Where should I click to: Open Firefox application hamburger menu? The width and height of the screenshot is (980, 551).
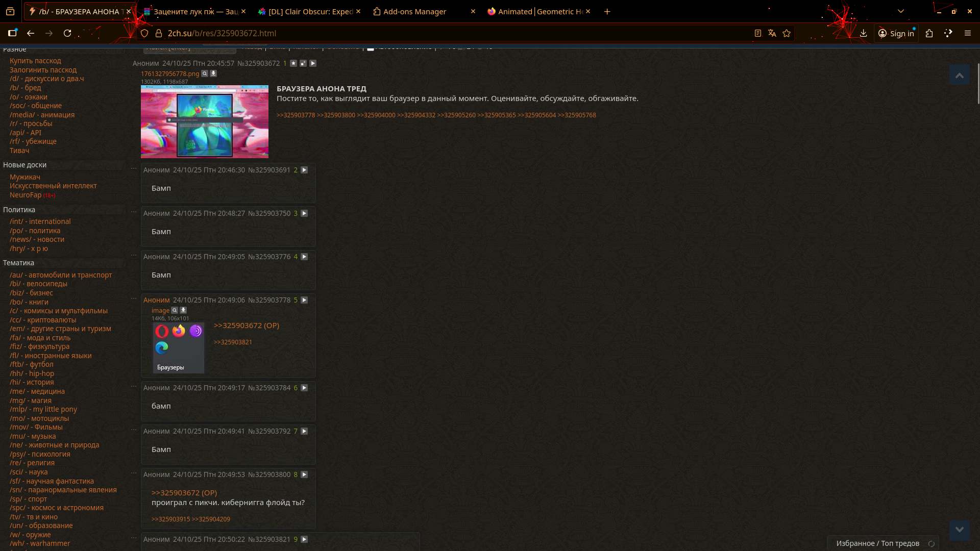[x=967, y=33]
